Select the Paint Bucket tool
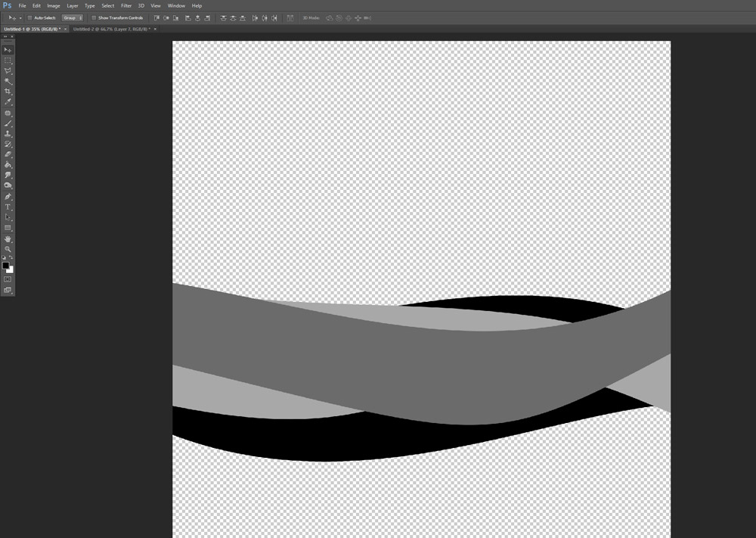The image size is (756, 538). click(x=8, y=164)
